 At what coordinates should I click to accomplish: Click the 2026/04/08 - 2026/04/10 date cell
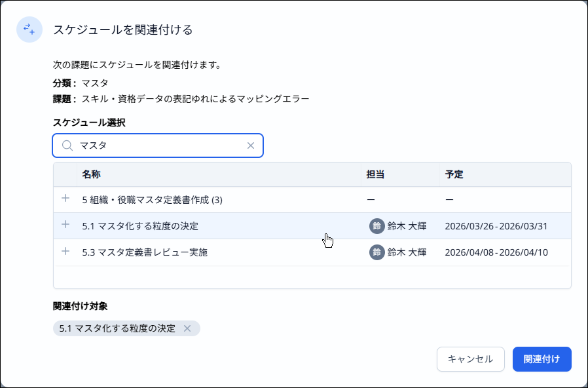pos(496,252)
